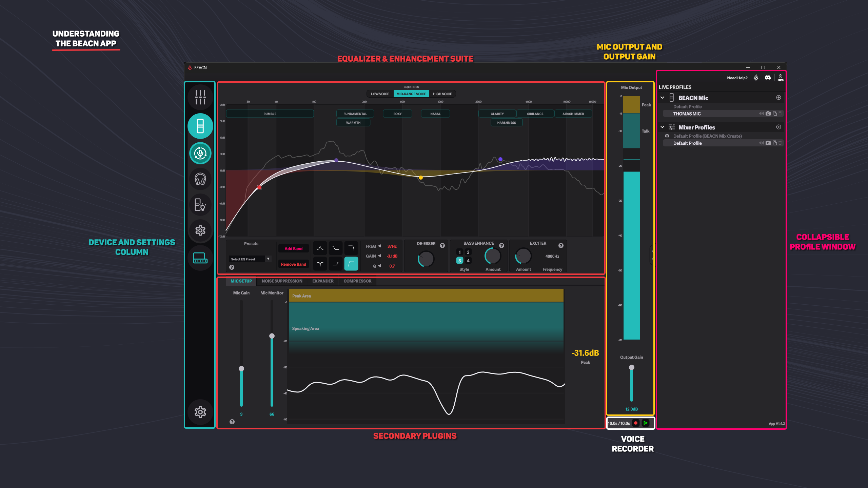Collapse the BEACN Mic profiles group

click(663, 98)
